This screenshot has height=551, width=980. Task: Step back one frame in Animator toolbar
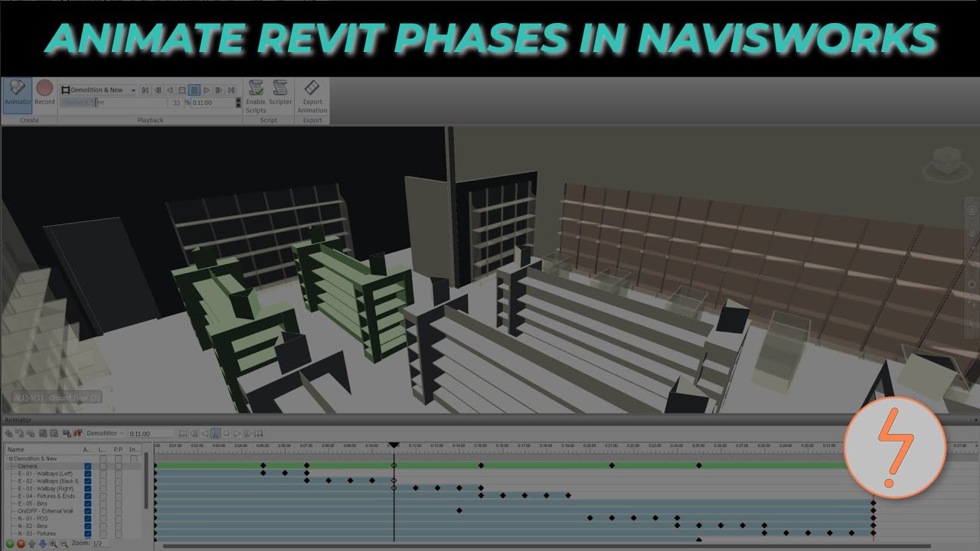pyautogui.click(x=194, y=434)
